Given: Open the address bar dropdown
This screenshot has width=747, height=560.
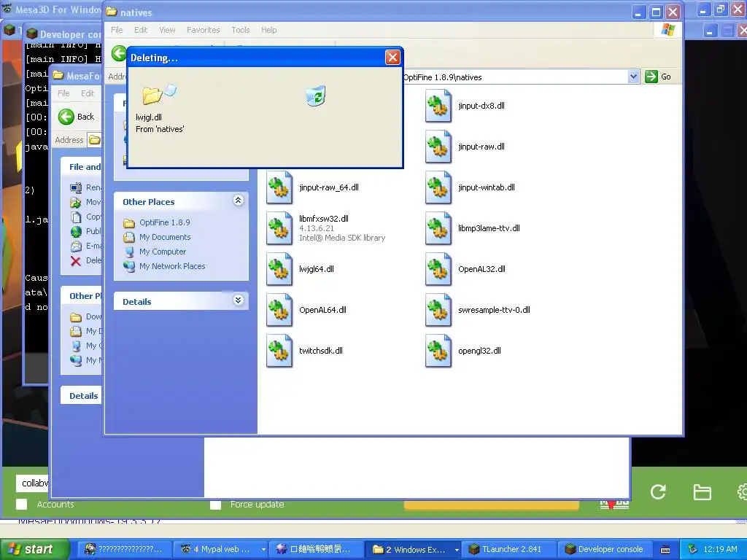Looking at the screenshot, I should tap(633, 77).
